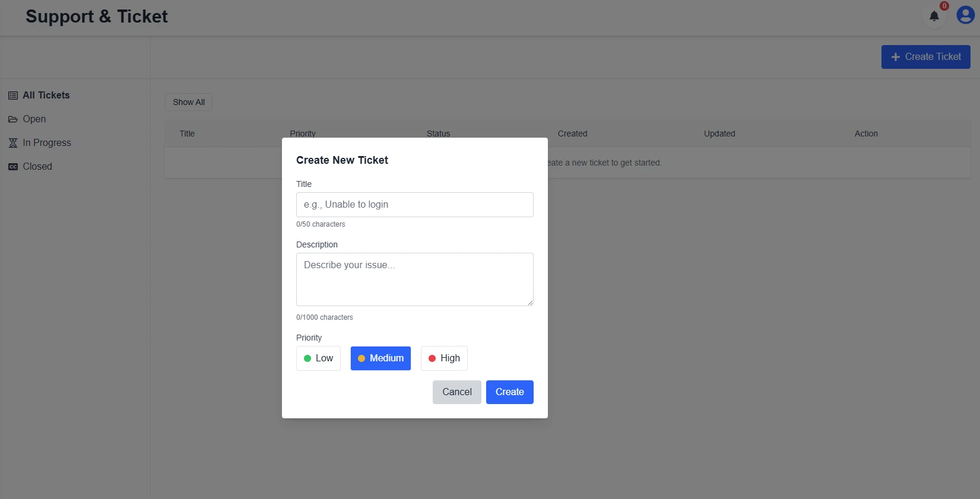Screen dimensions: 980x499
Task: Click the green dot next to Low priority
Action: coord(307,358)
